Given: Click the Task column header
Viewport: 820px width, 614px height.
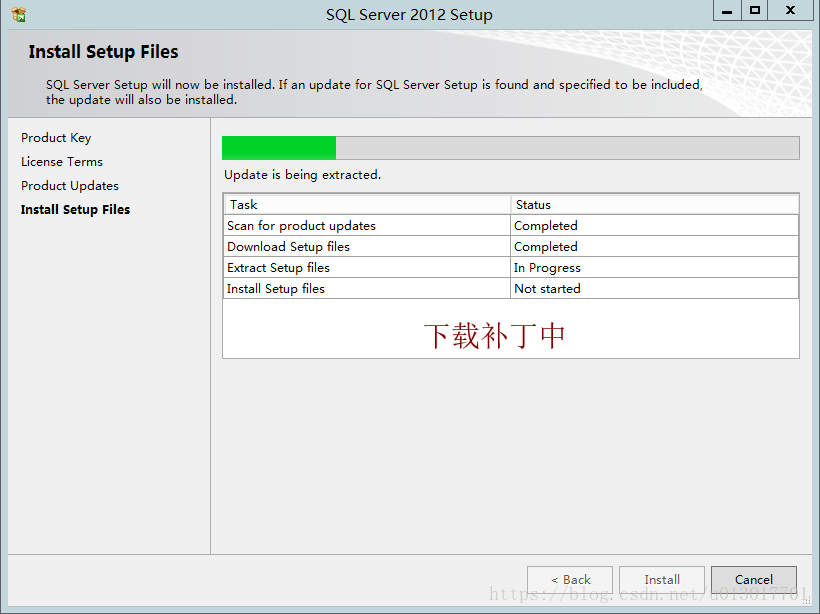Looking at the screenshot, I should tap(367, 204).
